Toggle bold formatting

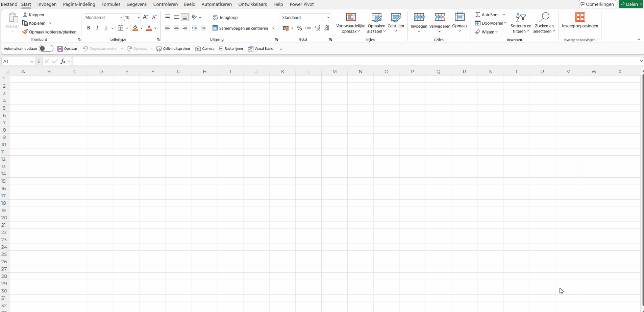click(x=89, y=28)
